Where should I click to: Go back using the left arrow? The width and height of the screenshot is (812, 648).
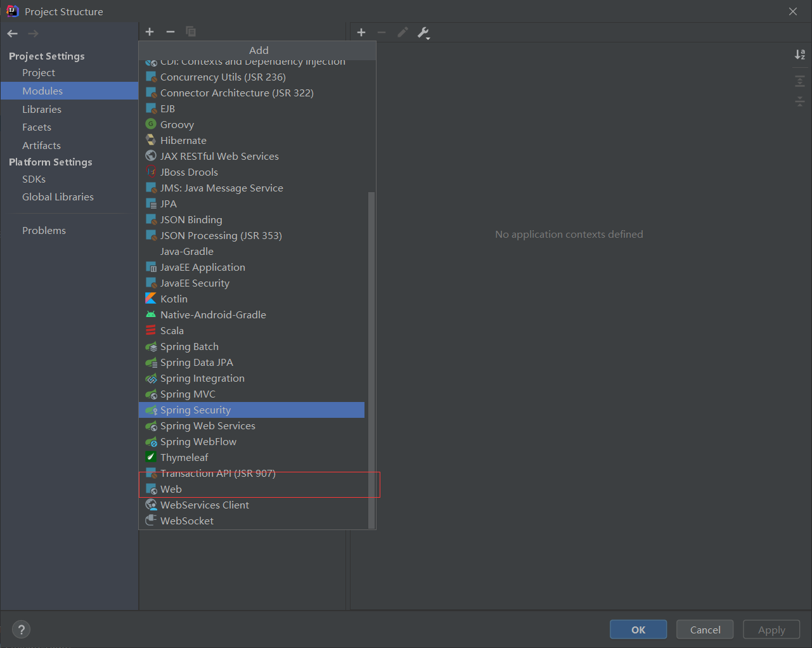pos(13,33)
